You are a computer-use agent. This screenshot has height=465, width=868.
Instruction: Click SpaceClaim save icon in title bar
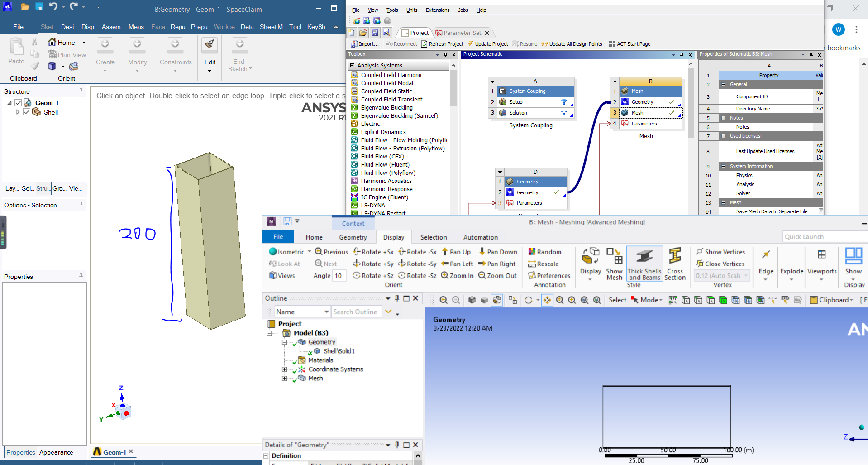(39, 7)
